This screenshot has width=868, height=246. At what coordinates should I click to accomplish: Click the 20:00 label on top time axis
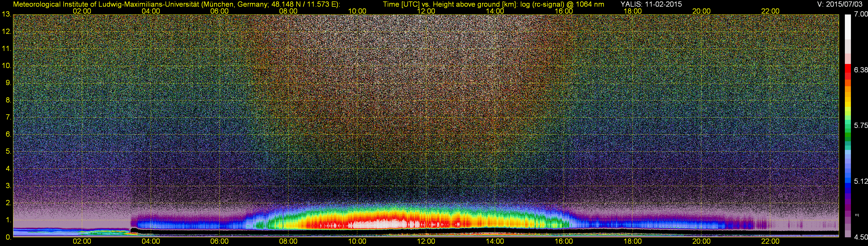(x=702, y=11)
